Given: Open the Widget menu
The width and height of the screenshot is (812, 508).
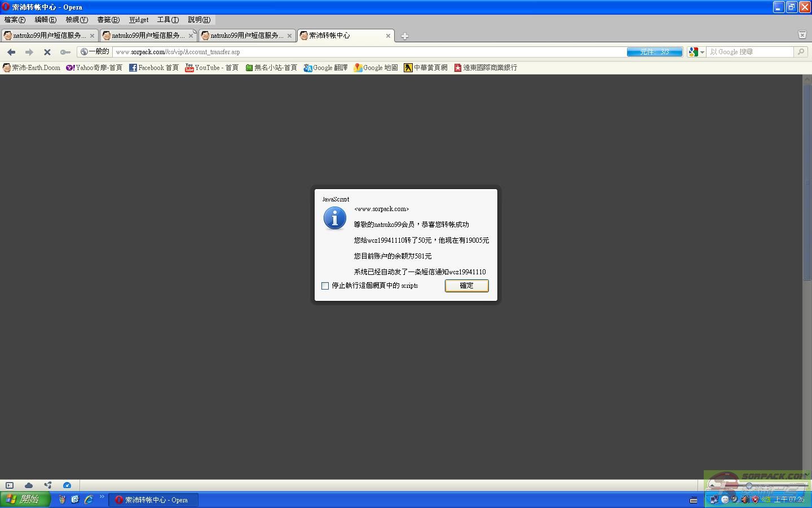Looking at the screenshot, I should pyautogui.click(x=139, y=20).
